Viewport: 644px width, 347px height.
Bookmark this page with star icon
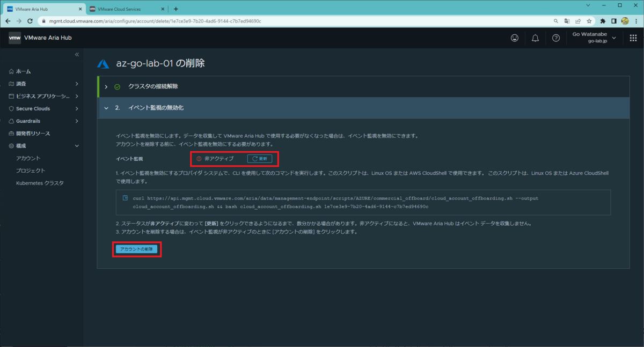pyautogui.click(x=589, y=21)
